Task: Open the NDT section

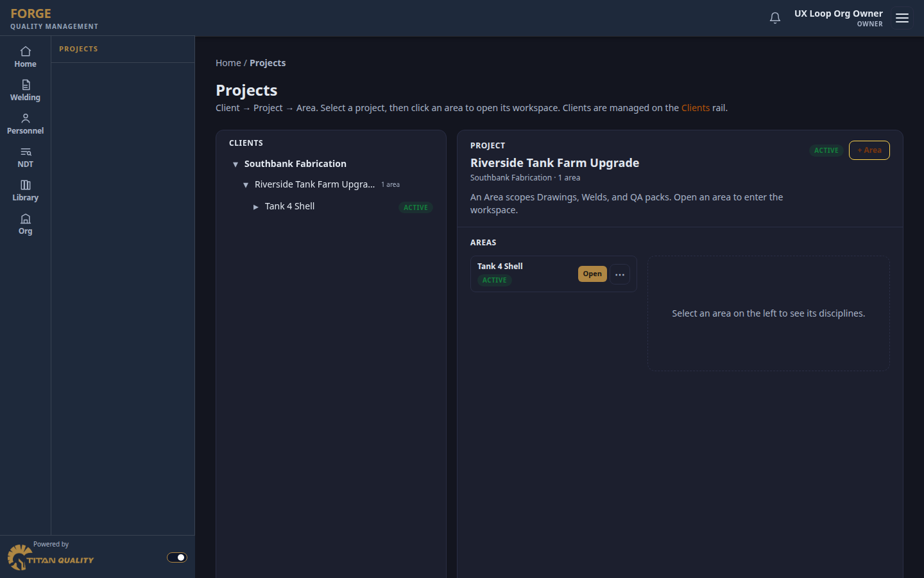Action: point(25,157)
